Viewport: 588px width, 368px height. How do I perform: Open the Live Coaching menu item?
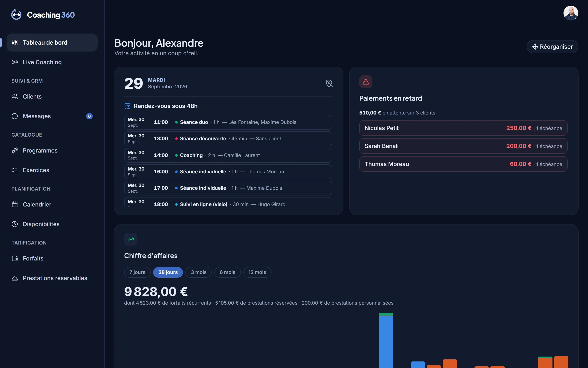(52, 62)
